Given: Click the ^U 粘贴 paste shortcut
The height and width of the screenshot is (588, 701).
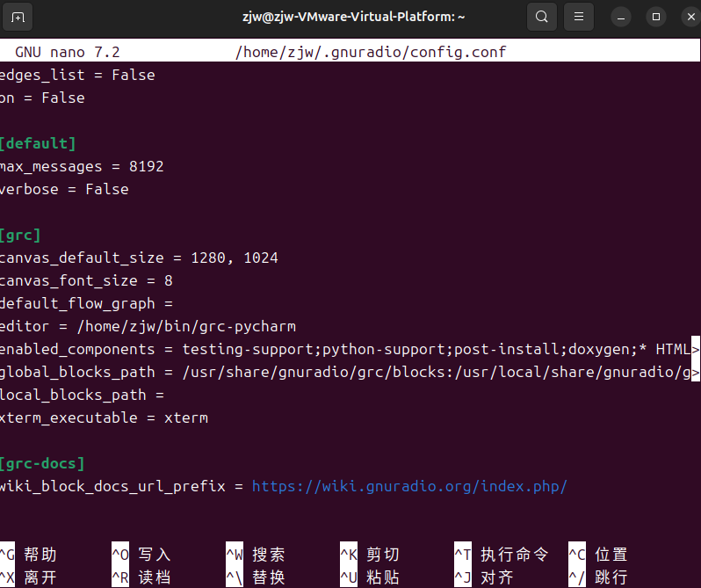Looking at the screenshot, I should 370,577.
